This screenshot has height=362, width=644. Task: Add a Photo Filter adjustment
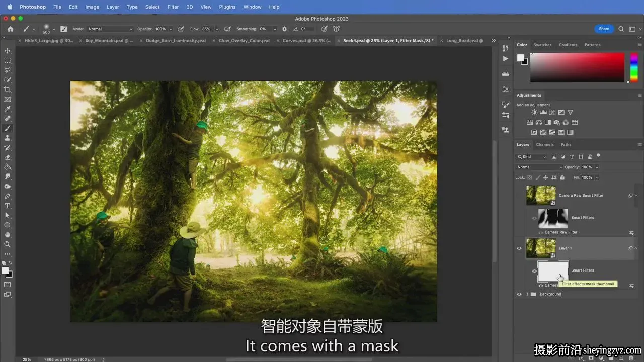557,122
